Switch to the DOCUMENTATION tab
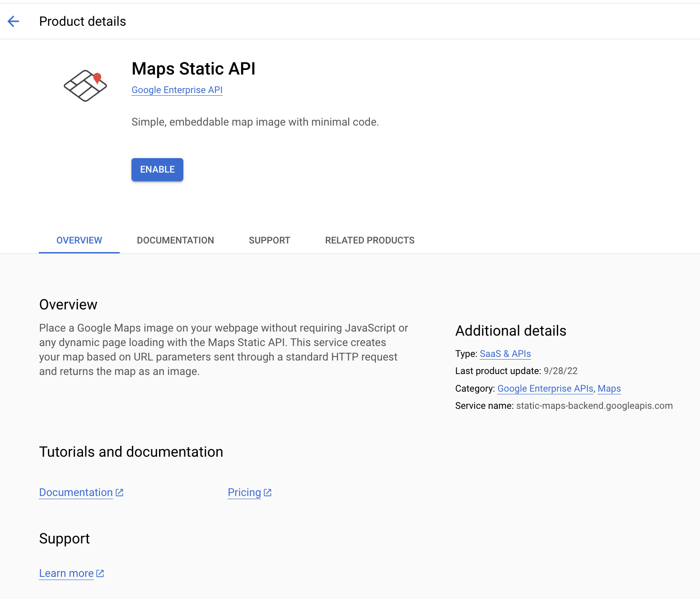The height and width of the screenshot is (599, 700). click(175, 240)
